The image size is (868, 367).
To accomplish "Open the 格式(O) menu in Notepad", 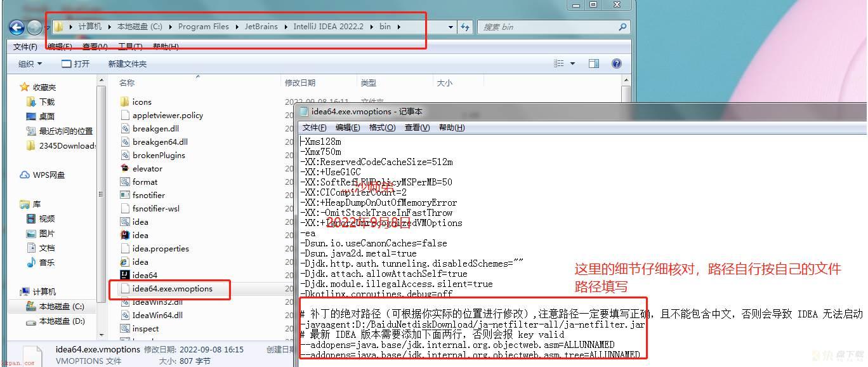I will pos(382,128).
